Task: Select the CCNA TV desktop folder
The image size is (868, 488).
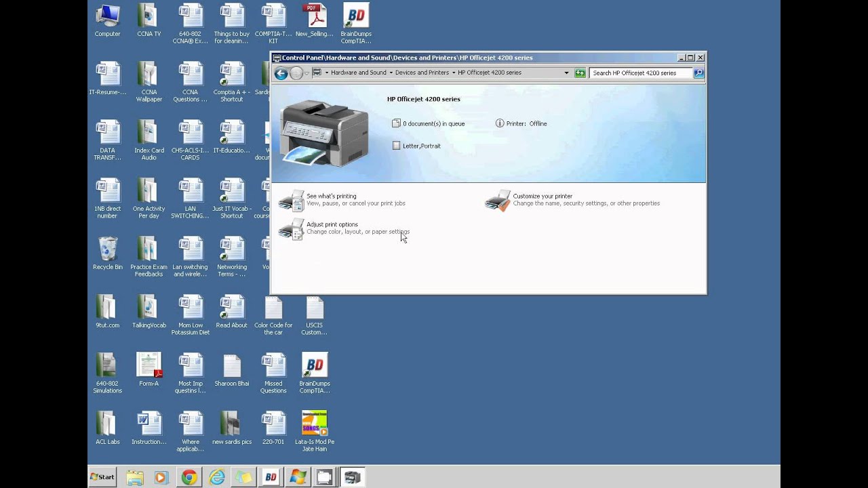Action: pos(149,21)
